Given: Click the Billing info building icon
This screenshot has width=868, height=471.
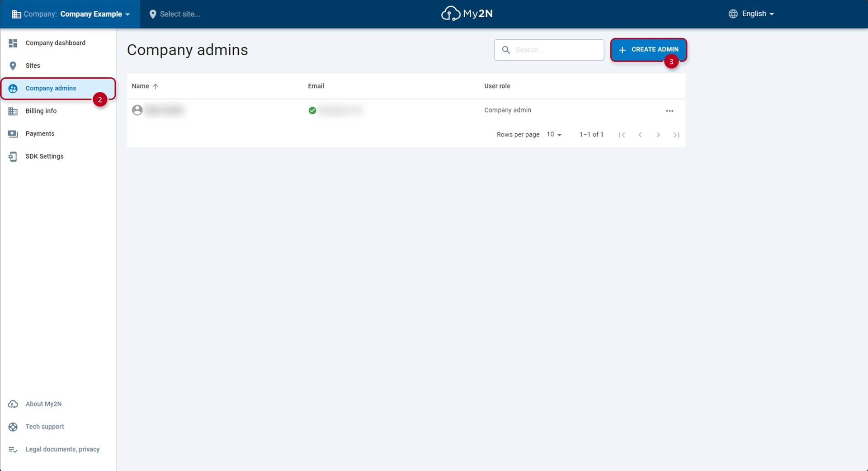Looking at the screenshot, I should pyautogui.click(x=13, y=111).
